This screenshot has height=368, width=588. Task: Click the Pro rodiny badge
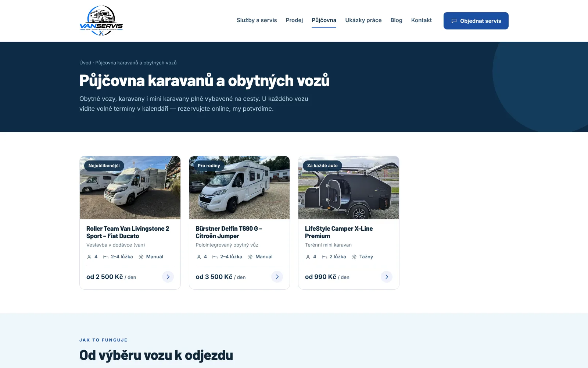(x=209, y=166)
